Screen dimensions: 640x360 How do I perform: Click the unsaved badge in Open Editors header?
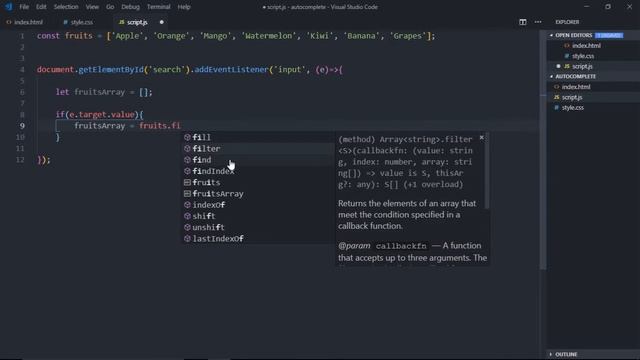tap(609, 36)
